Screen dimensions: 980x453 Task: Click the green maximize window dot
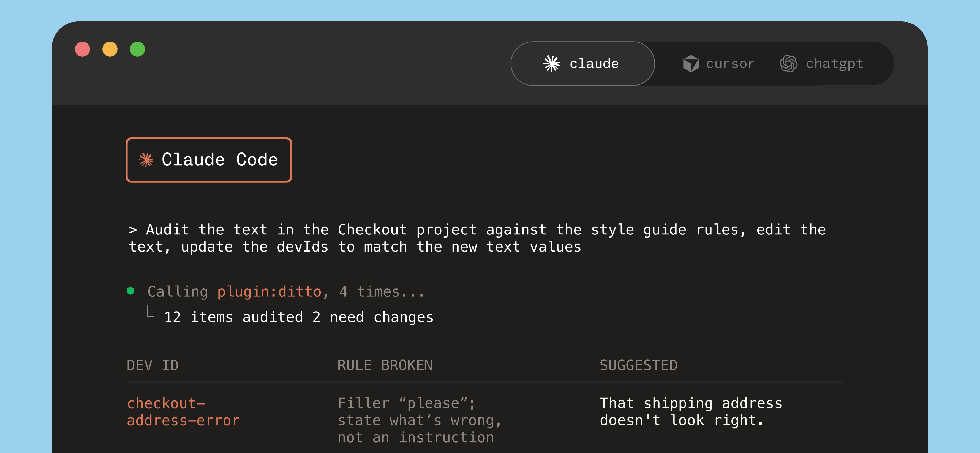tap(137, 49)
